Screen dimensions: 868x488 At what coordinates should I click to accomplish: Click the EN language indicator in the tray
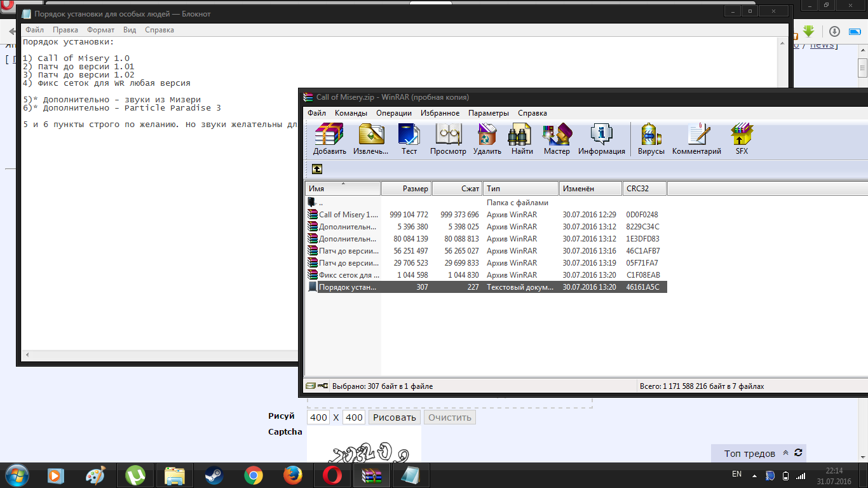point(736,474)
